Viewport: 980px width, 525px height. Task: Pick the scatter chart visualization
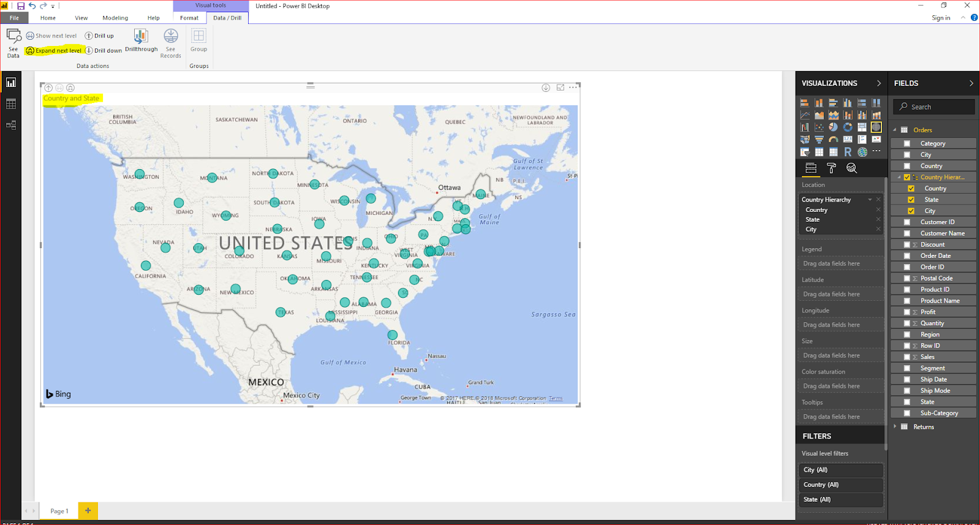click(x=819, y=127)
